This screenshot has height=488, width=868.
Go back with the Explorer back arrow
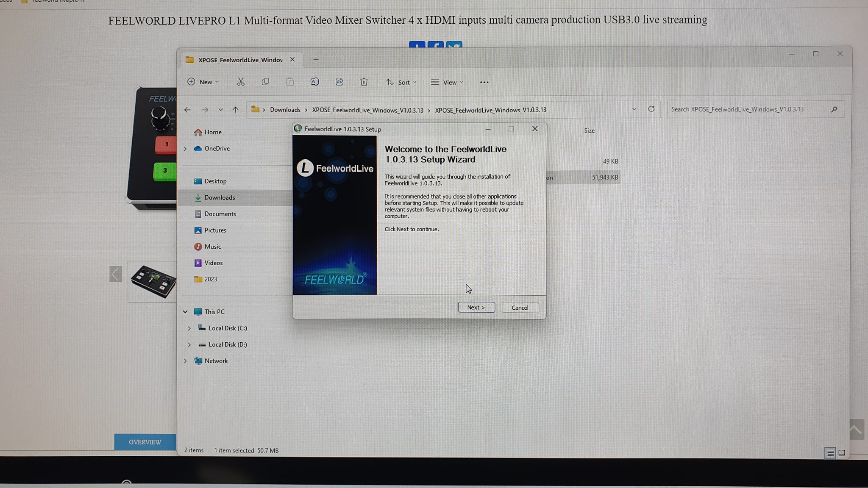[x=187, y=110]
